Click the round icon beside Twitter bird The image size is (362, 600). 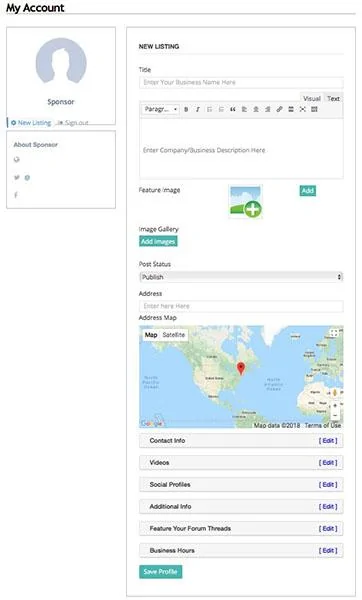point(27,178)
